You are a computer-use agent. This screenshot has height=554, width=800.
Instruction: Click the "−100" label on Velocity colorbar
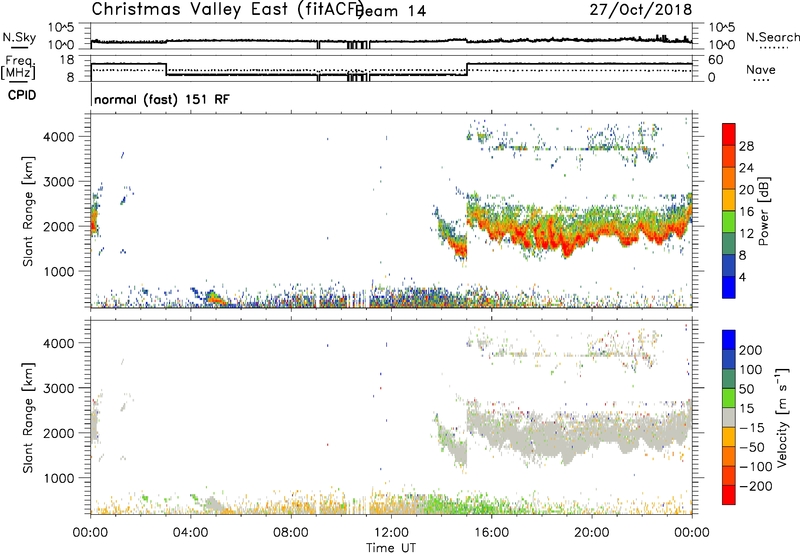pos(755,467)
